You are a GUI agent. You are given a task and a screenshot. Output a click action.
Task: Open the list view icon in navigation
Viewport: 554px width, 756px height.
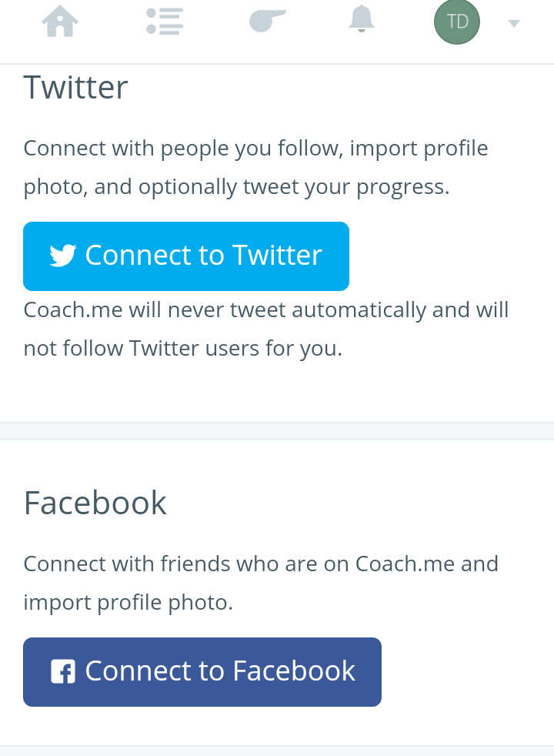click(x=164, y=21)
